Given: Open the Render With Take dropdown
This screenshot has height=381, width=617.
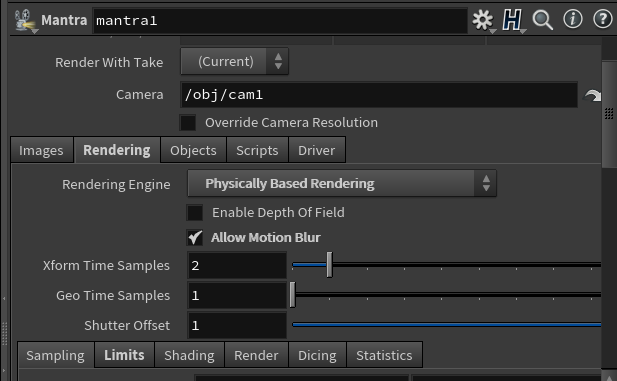Looking at the screenshot, I should [x=235, y=61].
